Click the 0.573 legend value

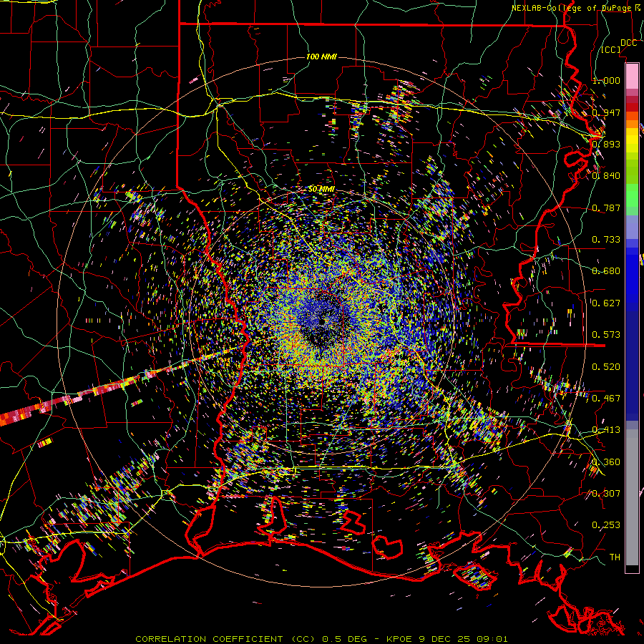tap(606, 334)
